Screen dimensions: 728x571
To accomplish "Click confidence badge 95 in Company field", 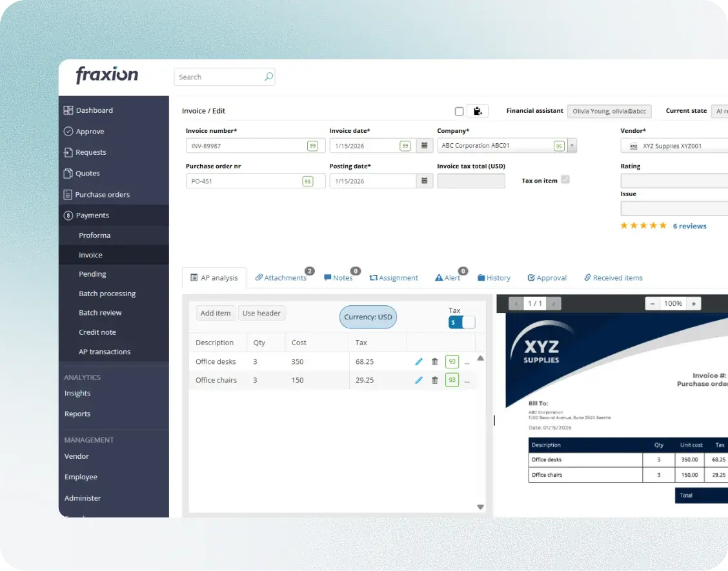I will [x=559, y=146].
